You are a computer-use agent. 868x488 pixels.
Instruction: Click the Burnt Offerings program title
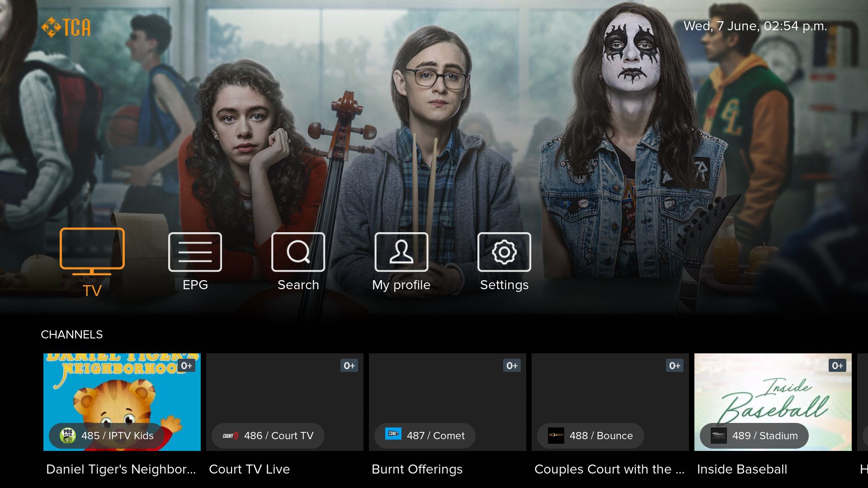pyautogui.click(x=417, y=469)
